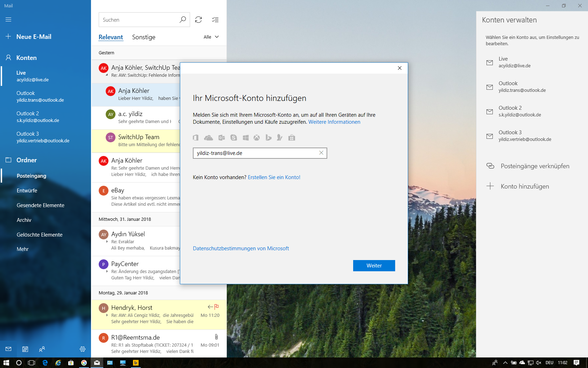Viewport: 588px width, 368px height.
Task: Expand the Anja Köhler, SwitchUp conversation thread
Action: coord(107,75)
